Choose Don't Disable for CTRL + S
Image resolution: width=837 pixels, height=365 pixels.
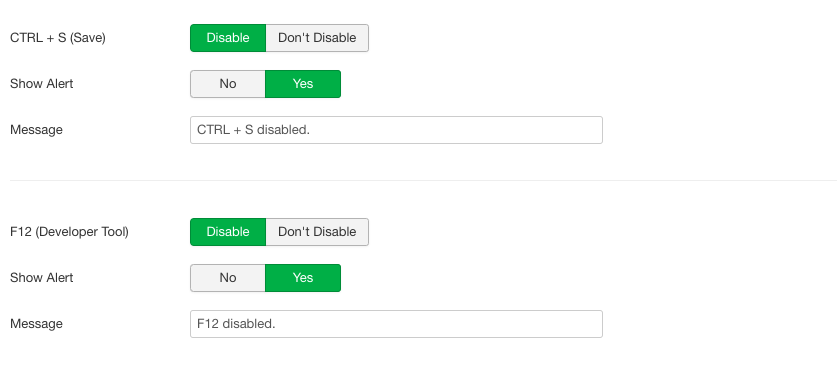click(317, 38)
